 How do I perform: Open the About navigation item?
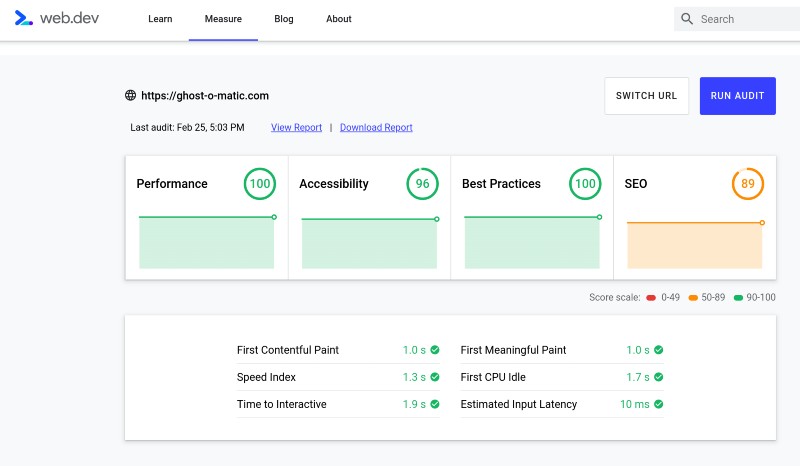click(x=339, y=19)
